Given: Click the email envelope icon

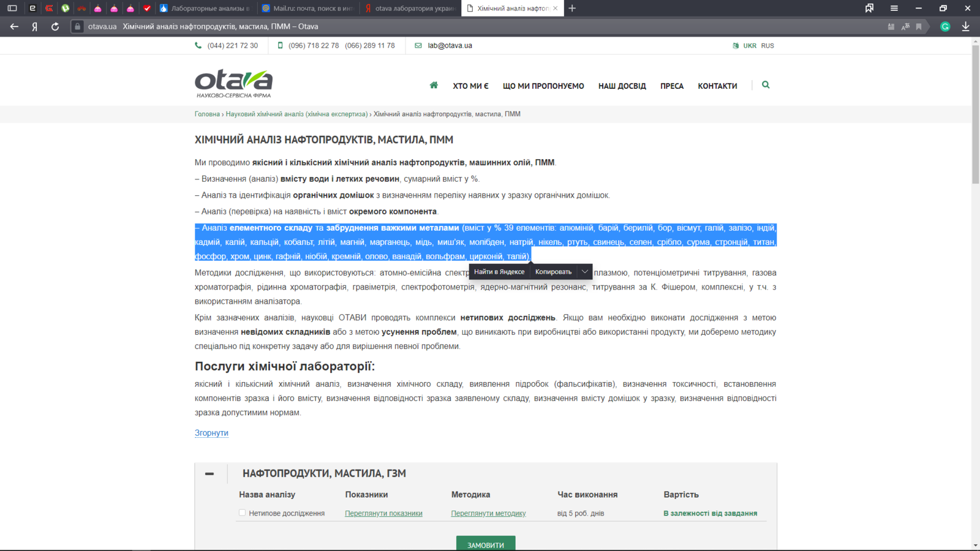Looking at the screenshot, I should point(418,46).
